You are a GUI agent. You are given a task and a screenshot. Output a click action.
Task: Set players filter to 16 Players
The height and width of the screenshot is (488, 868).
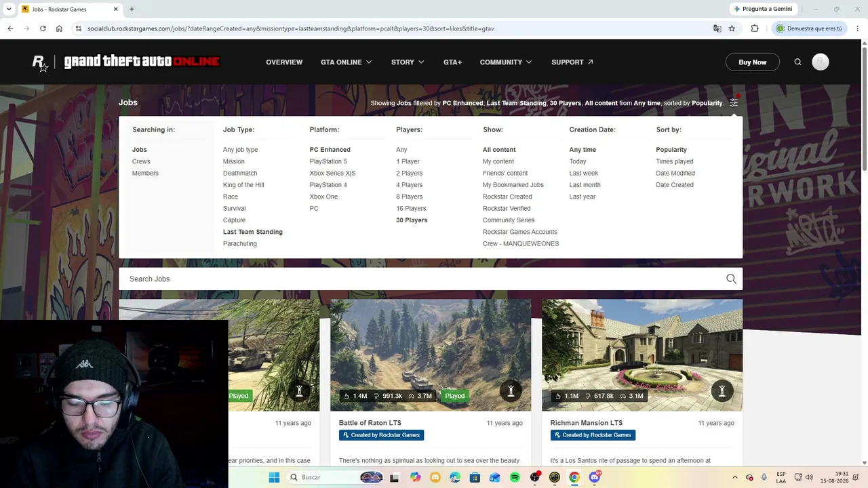point(411,208)
